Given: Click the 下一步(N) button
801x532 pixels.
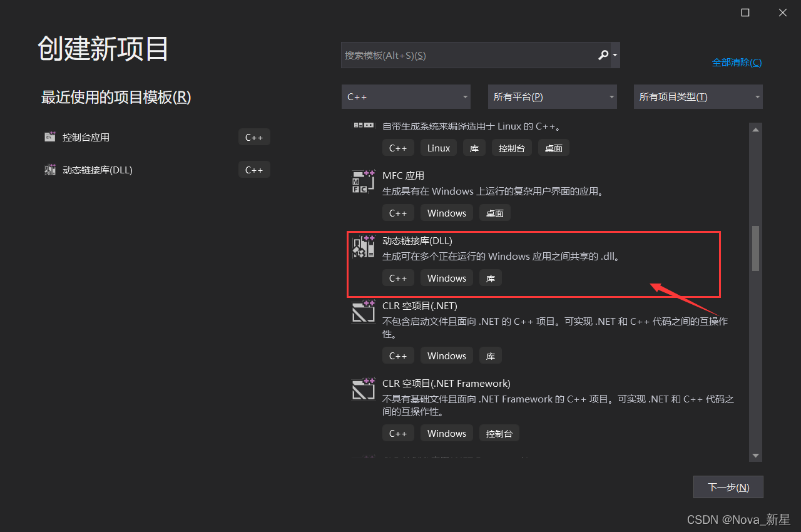Looking at the screenshot, I should point(728,487).
